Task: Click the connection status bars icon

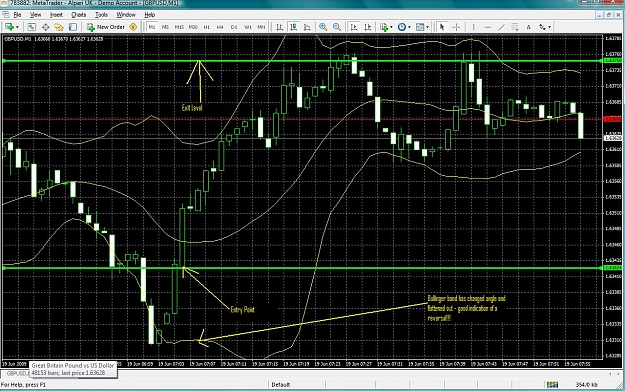Action: tap(552, 385)
